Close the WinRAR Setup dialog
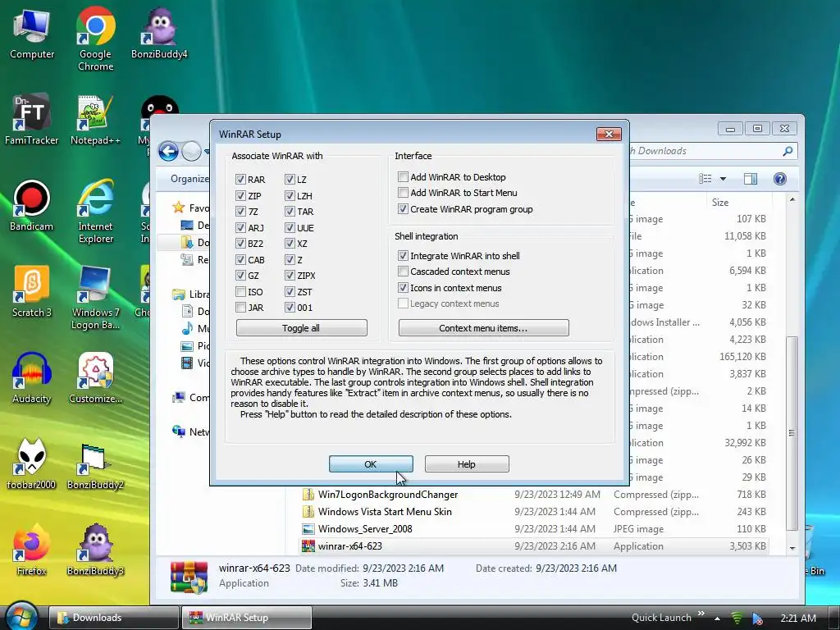The height and width of the screenshot is (630, 840). (609, 134)
